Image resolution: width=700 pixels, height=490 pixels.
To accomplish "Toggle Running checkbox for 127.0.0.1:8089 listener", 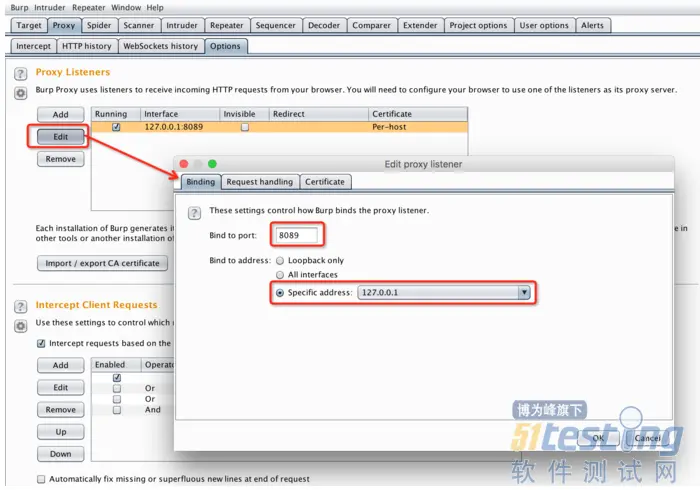I will [116, 127].
